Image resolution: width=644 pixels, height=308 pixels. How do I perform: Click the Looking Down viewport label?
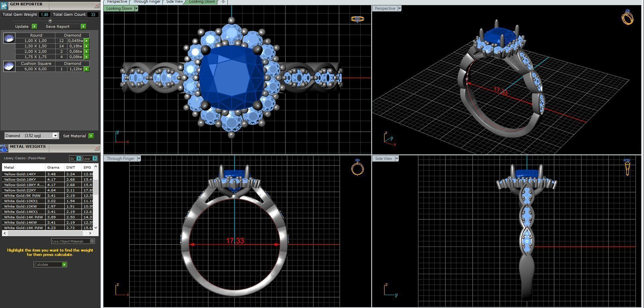[x=119, y=8]
